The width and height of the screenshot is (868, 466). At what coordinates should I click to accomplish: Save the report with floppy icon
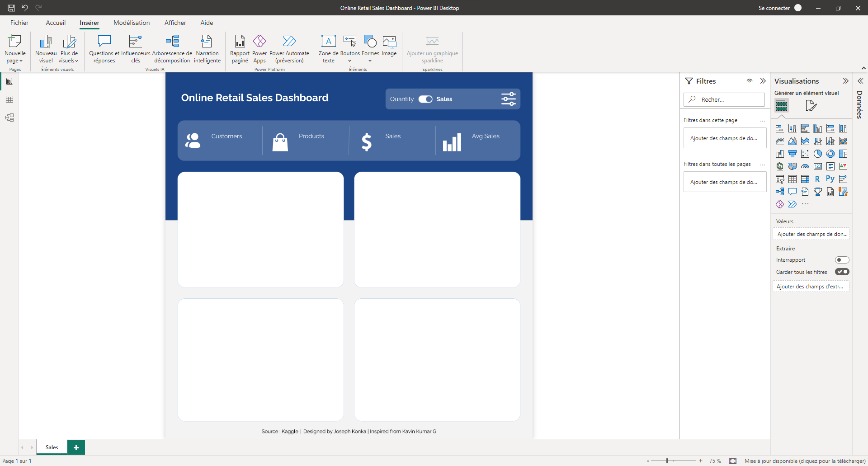[x=11, y=8]
